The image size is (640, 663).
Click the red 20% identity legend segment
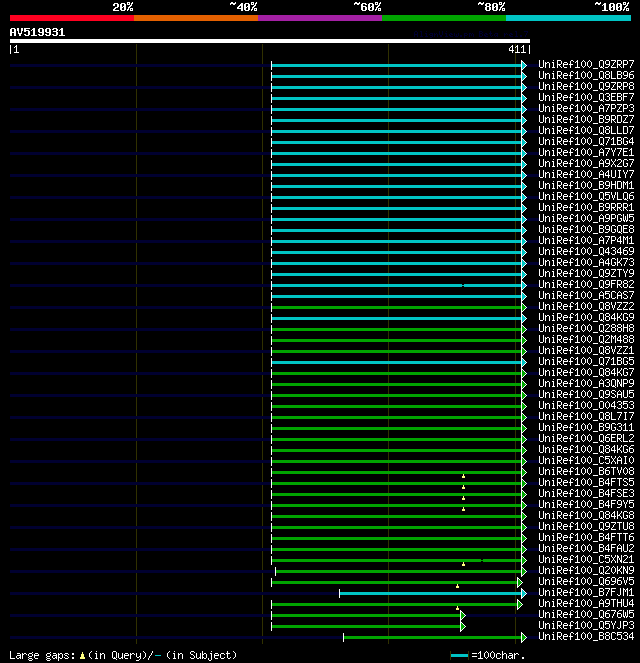[72, 18]
